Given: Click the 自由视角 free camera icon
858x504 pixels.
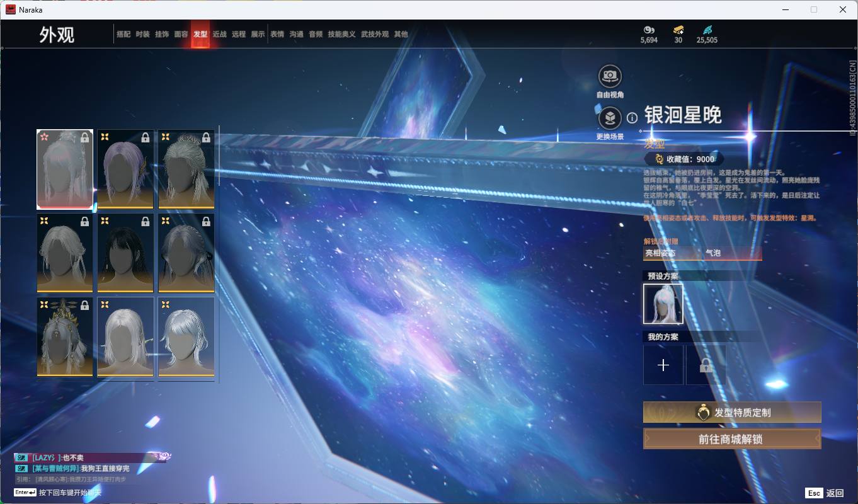Looking at the screenshot, I should pyautogui.click(x=609, y=76).
